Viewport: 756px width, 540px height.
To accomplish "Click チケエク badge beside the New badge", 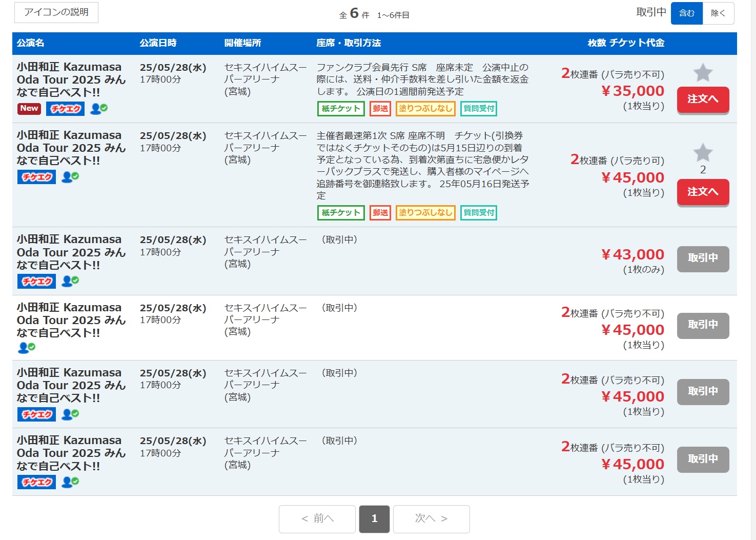I will pyautogui.click(x=66, y=108).
